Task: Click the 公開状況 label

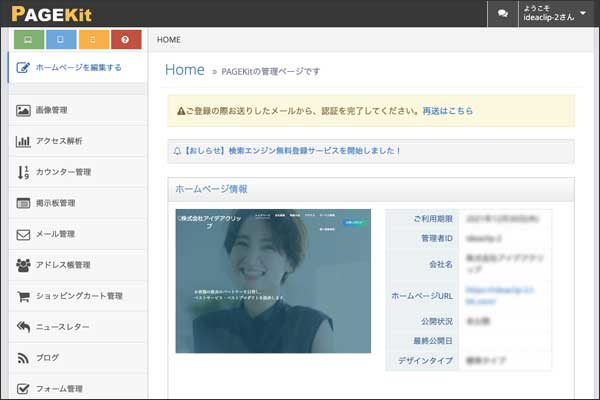Action: click(x=437, y=321)
